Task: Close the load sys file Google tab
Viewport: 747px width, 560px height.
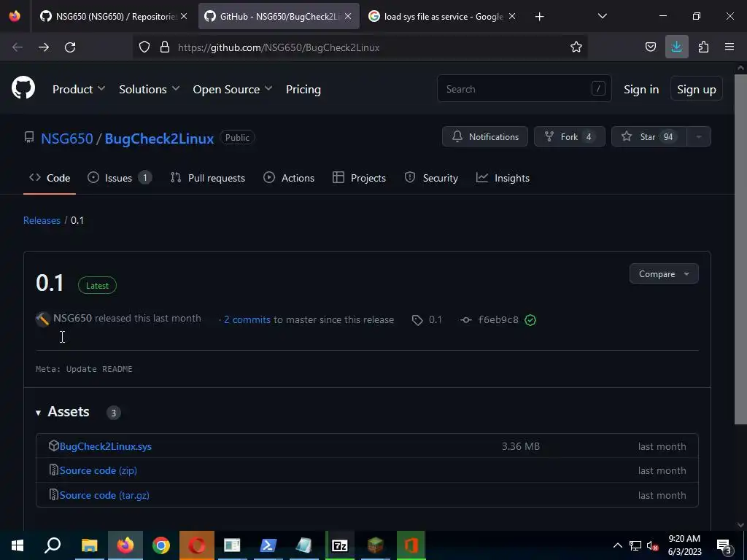Action: 512,16
